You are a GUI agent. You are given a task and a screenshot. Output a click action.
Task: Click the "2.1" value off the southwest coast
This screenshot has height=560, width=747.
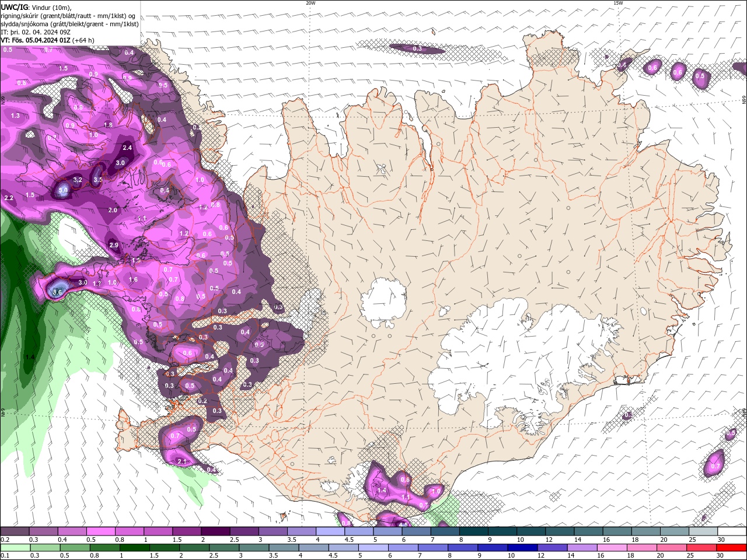(x=181, y=462)
